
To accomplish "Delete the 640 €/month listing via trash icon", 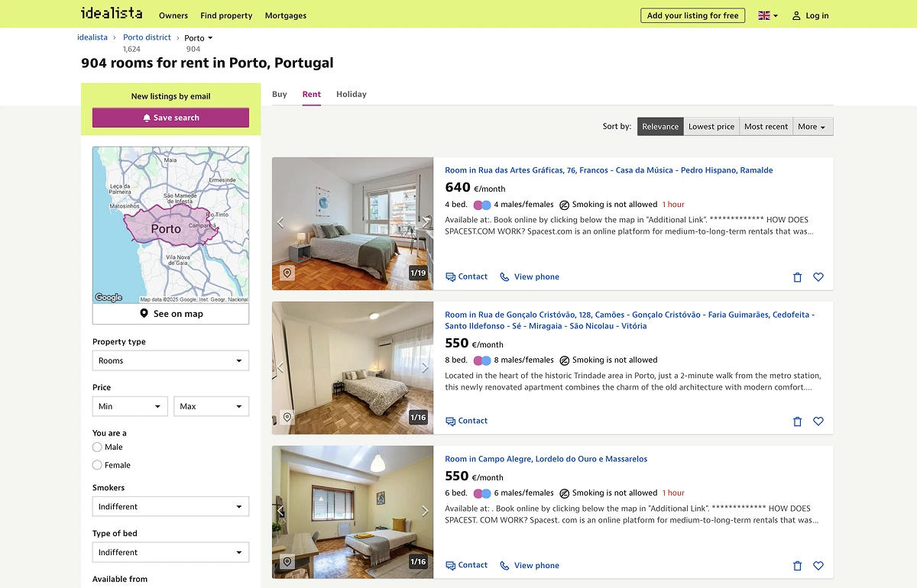I will pyautogui.click(x=798, y=277).
